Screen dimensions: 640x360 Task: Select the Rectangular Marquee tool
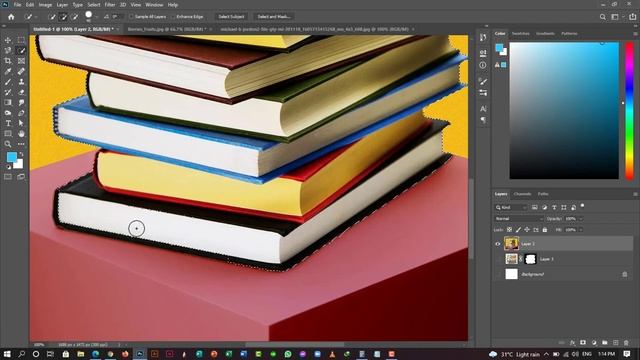tap(21, 40)
